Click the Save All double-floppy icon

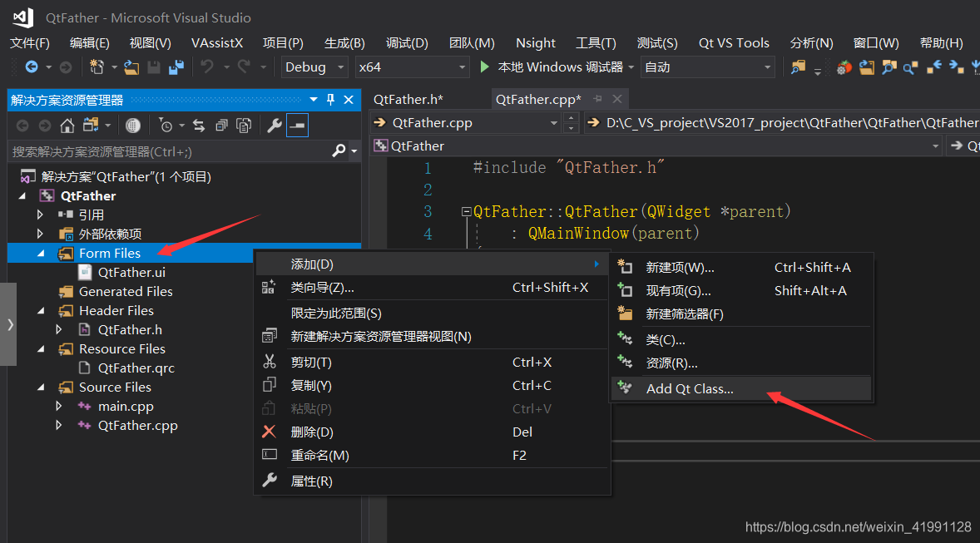pos(176,67)
